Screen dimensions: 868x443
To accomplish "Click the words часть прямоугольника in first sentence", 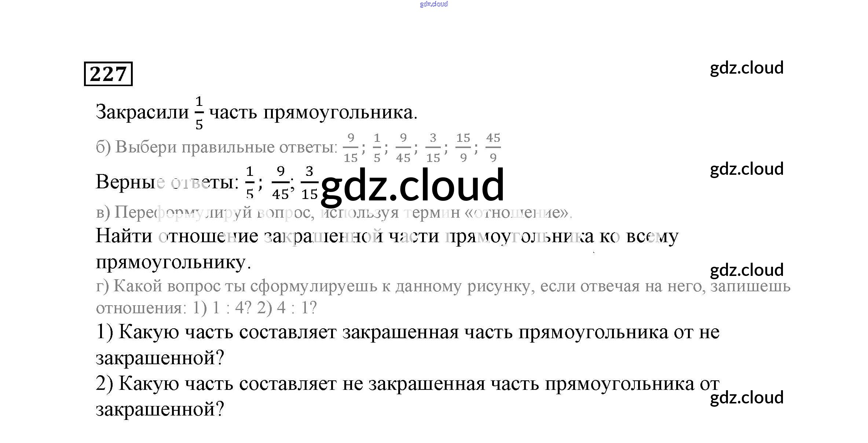I will (313, 112).
